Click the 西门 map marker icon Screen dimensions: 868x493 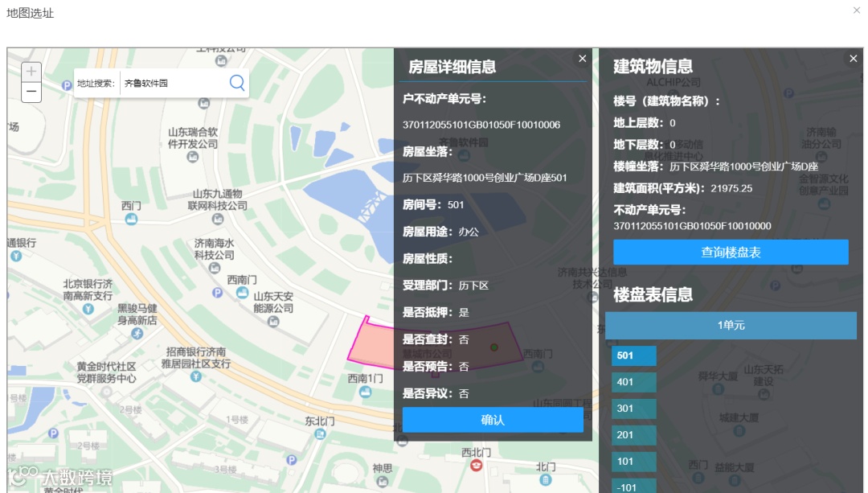click(x=131, y=220)
